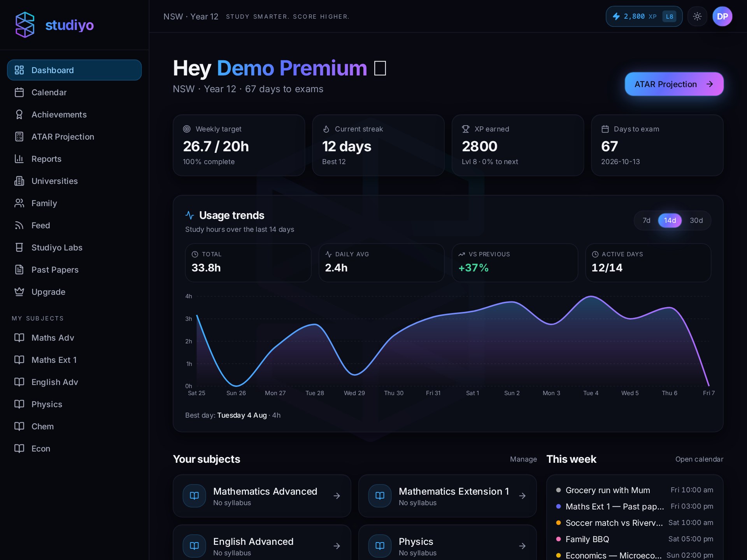Click the Physics book icon in sidebar

tap(19, 404)
